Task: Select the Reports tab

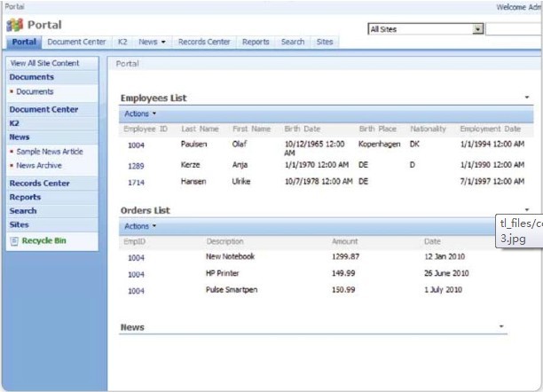Action: (x=256, y=42)
